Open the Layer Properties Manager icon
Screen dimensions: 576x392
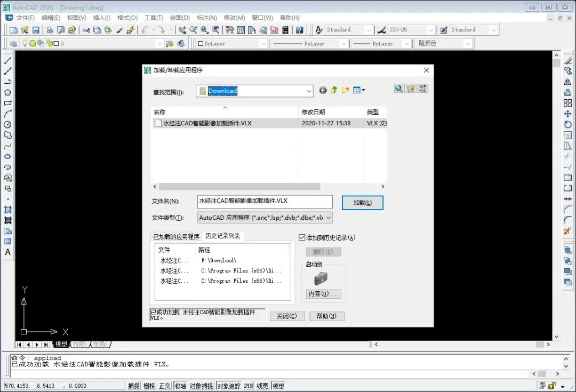(13, 44)
